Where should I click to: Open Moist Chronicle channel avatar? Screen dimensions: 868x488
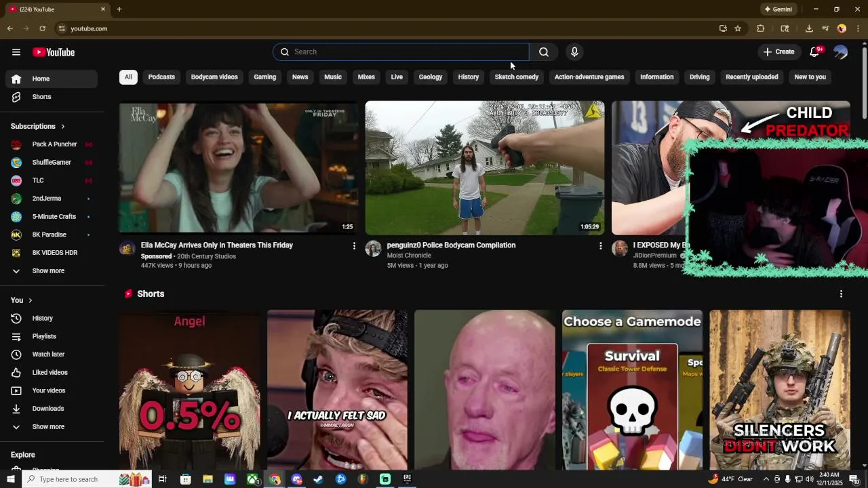(x=373, y=249)
